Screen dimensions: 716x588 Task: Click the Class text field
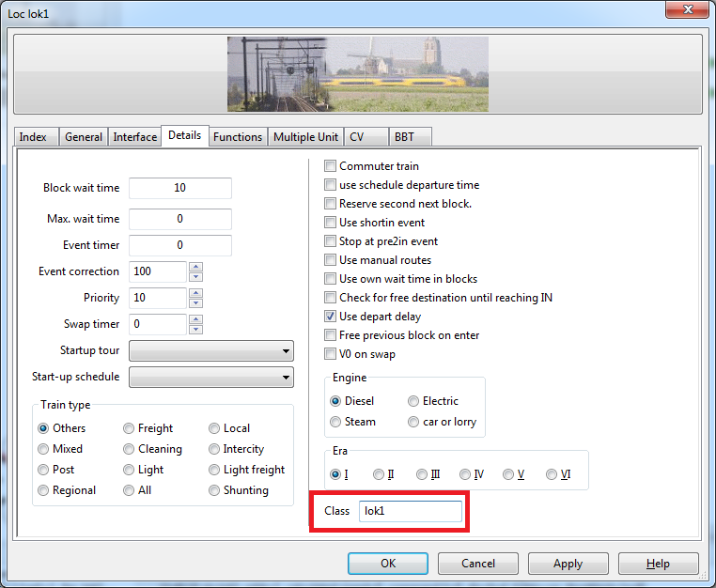click(410, 511)
